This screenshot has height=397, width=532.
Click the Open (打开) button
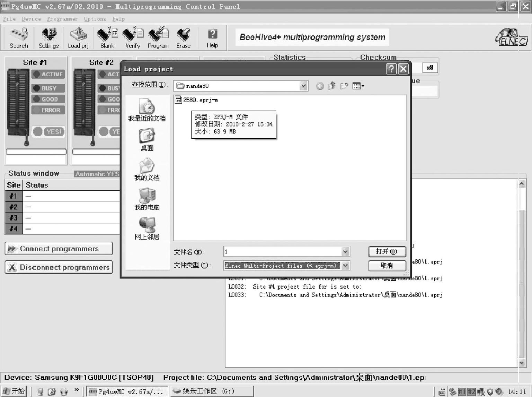(x=387, y=251)
